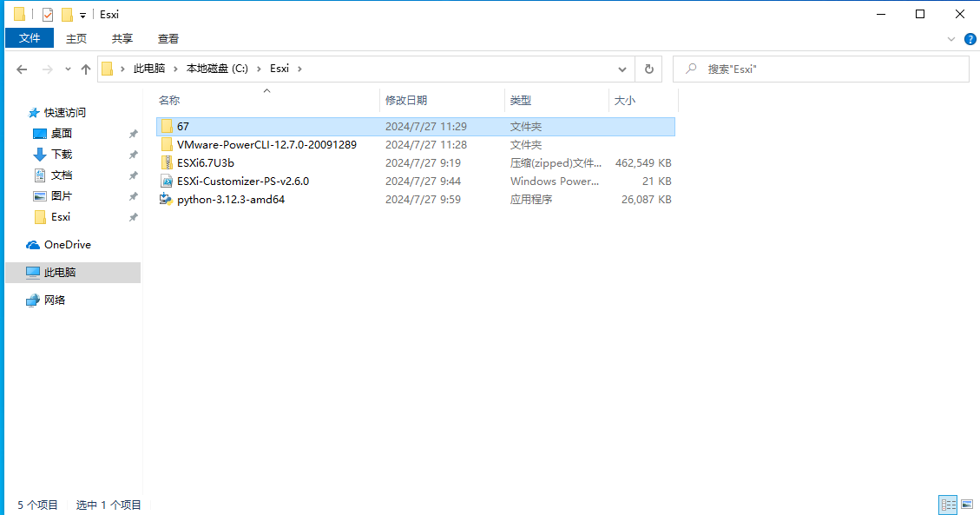
Task: Open 文档 in the navigation pane
Action: point(62,175)
